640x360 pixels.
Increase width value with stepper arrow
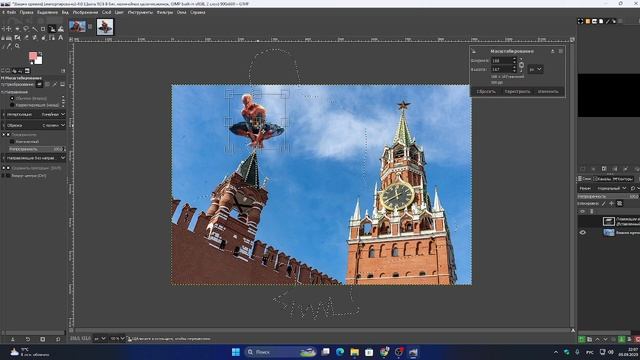514,59
